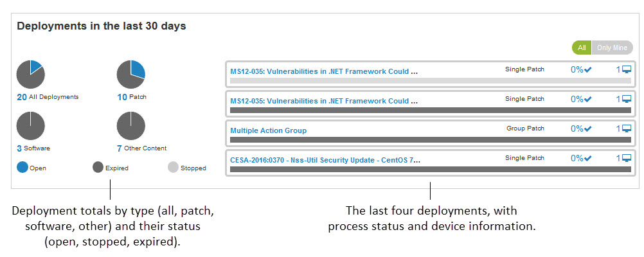Viewport: 644px width, 257px height.
Task: Click the Other Content pie chart
Action: point(130,126)
